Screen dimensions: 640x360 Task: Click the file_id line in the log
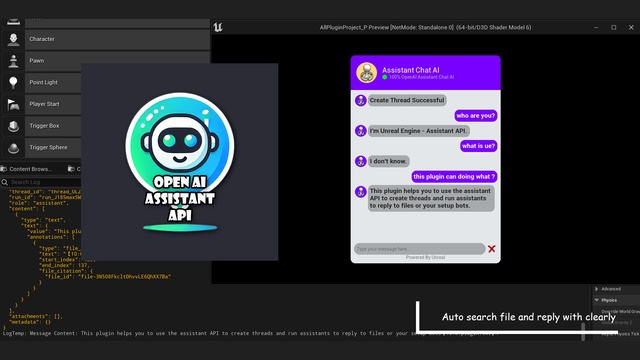click(x=108, y=276)
